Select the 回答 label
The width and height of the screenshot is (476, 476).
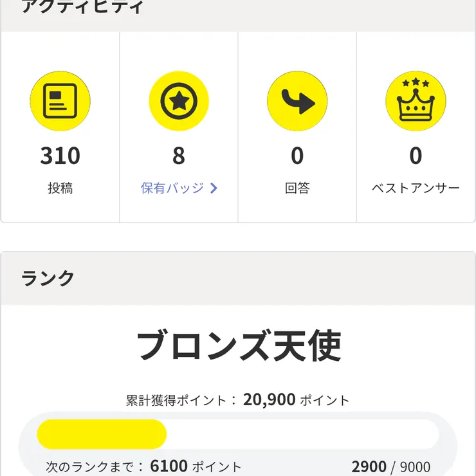point(297,188)
